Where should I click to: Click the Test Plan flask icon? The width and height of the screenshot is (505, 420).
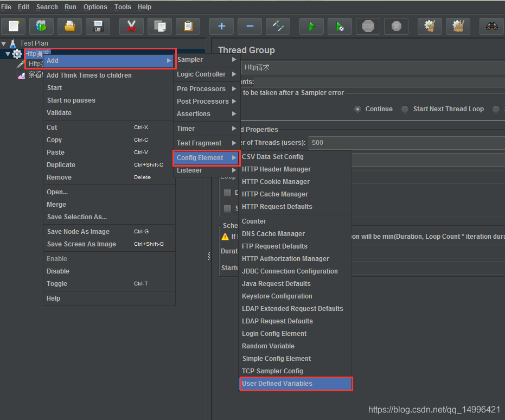click(13, 43)
